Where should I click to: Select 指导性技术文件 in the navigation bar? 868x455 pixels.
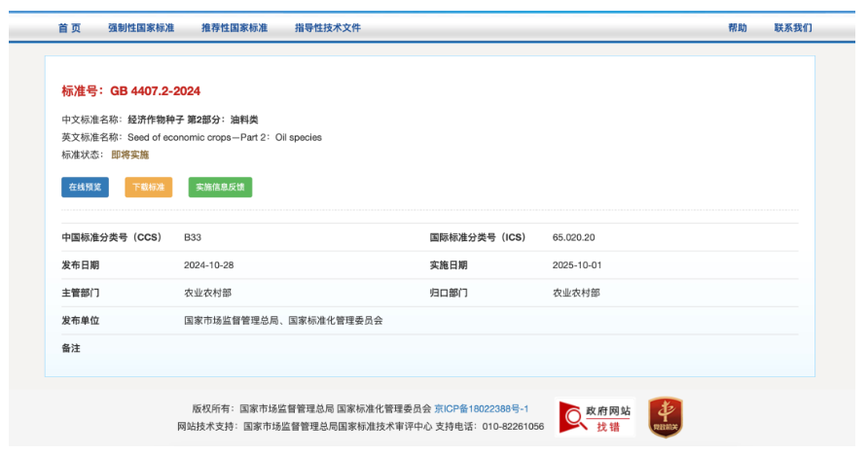click(x=328, y=28)
